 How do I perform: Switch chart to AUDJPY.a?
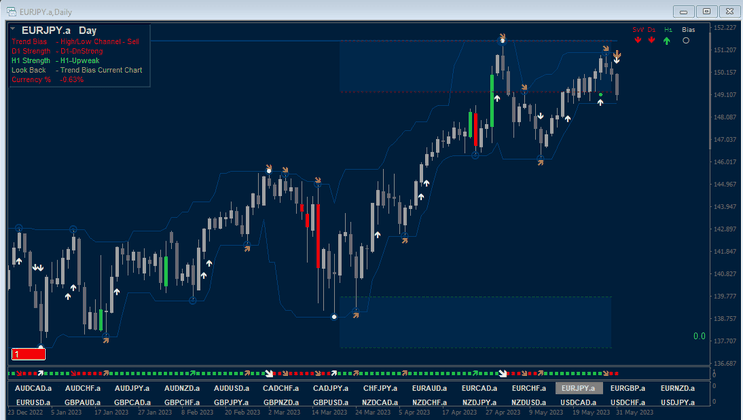pyautogui.click(x=132, y=388)
